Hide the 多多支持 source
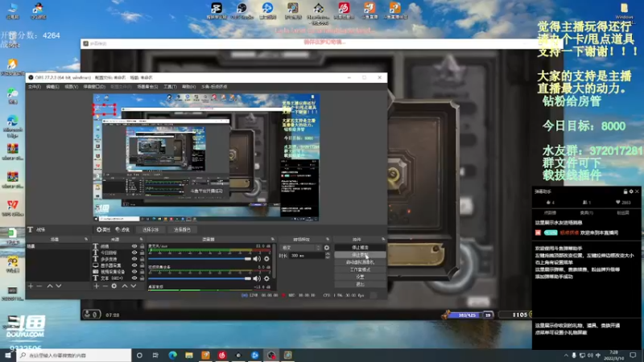 tap(134, 259)
